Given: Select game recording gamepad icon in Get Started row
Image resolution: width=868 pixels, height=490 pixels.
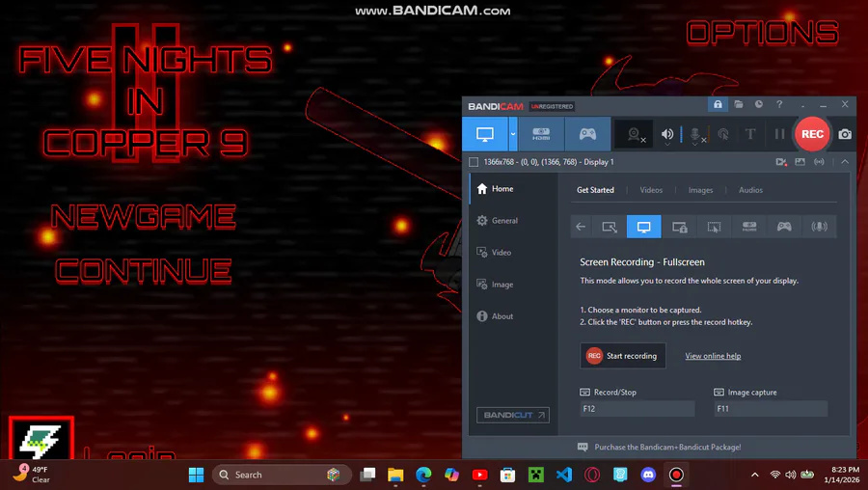Looking at the screenshot, I should click(784, 227).
